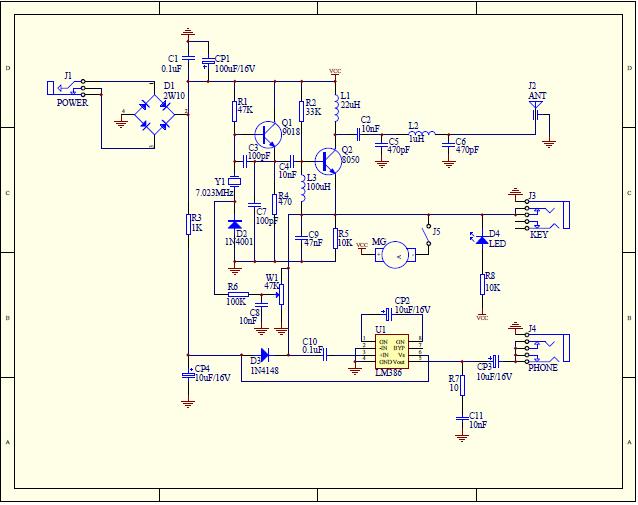This screenshot has height=505, width=638.
Task: Select the L3 100uH inductor
Action: click(303, 188)
